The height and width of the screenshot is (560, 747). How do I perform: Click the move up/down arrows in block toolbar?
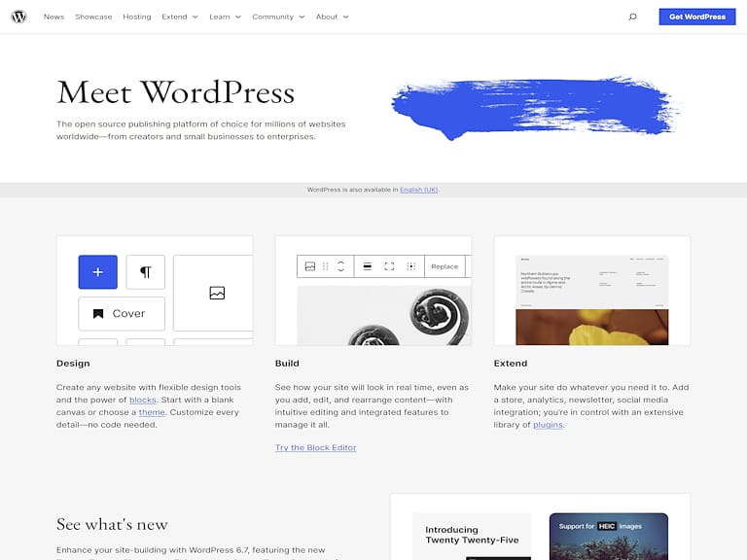tap(340, 266)
